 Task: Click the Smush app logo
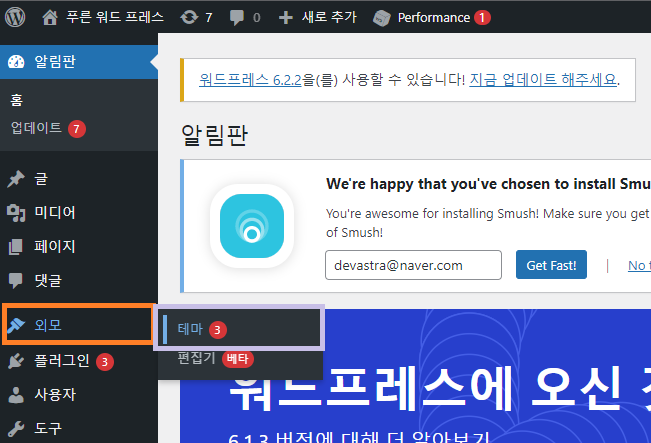252,226
